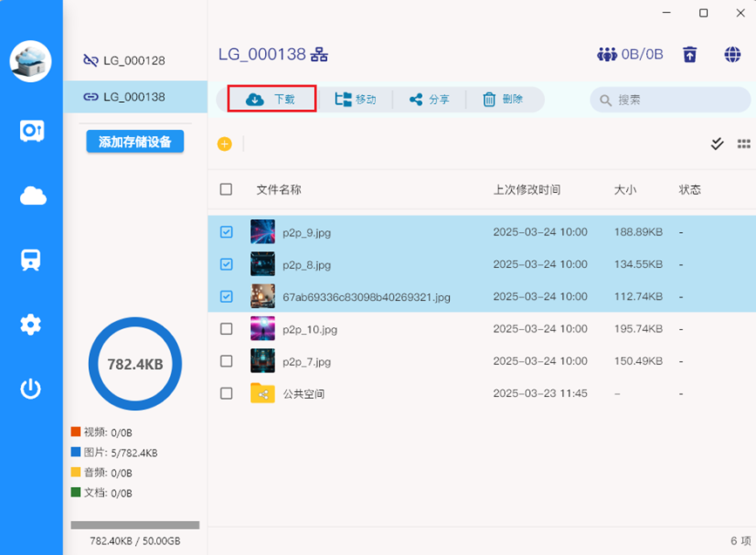
Task: Click the file name p2p_8.jpg
Action: [307, 265]
